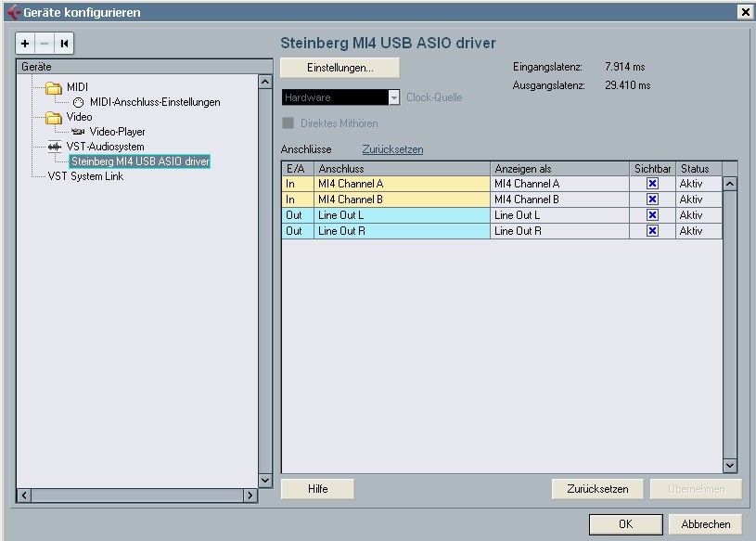Toggle the Direktes Mithören checkbox
This screenshot has height=541, width=756.
(288, 122)
